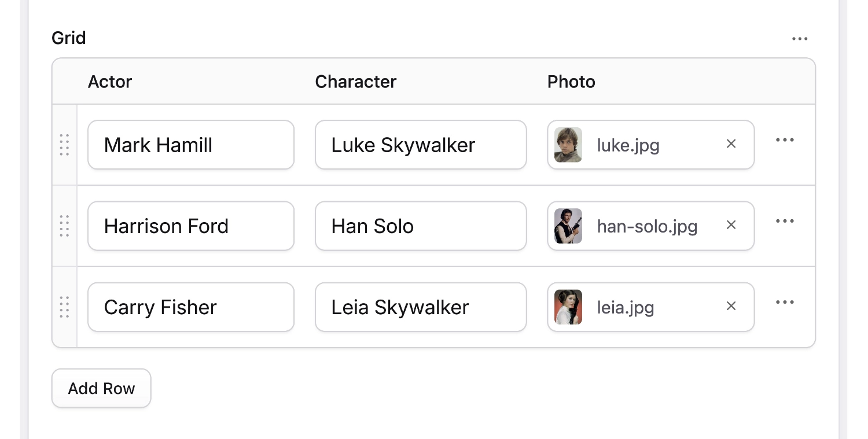The width and height of the screenshot is (868, 439).
Task: Click the Add Row button
Action: (101, 388)
